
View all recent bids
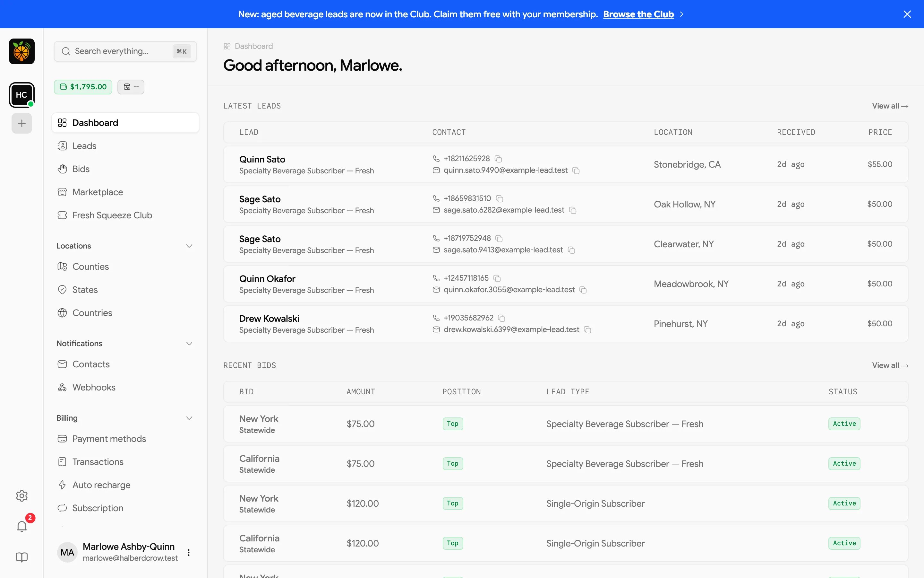(x=890, y=365)
